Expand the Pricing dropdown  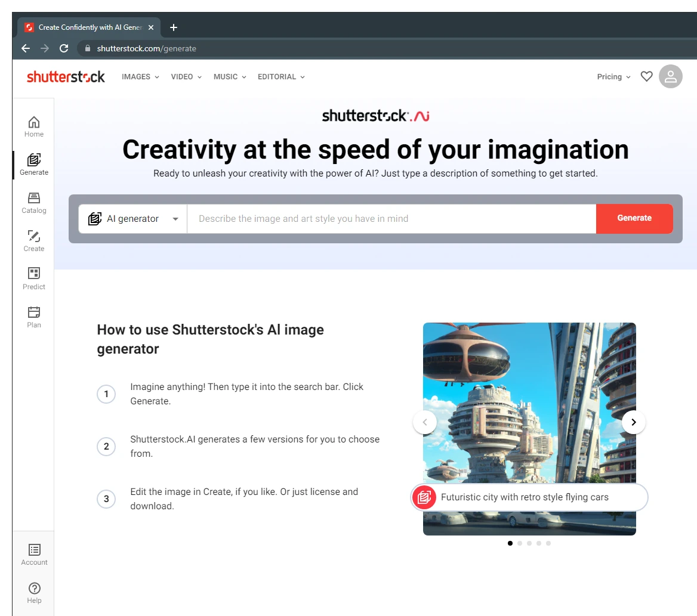pos(614,77)
